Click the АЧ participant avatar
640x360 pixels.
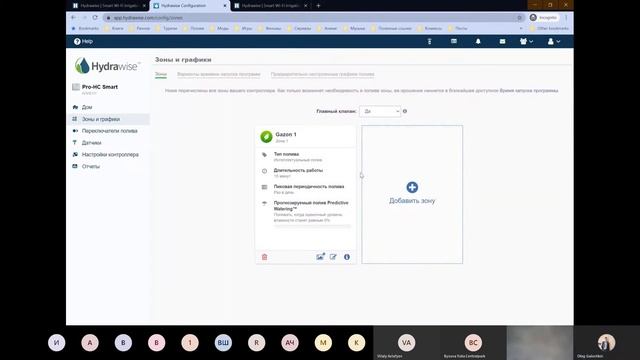pyautogui.click(x=290, y=342)
